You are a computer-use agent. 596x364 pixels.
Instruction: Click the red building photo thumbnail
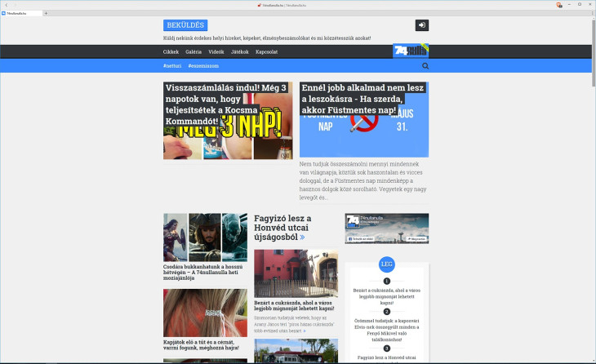point(296,273)
